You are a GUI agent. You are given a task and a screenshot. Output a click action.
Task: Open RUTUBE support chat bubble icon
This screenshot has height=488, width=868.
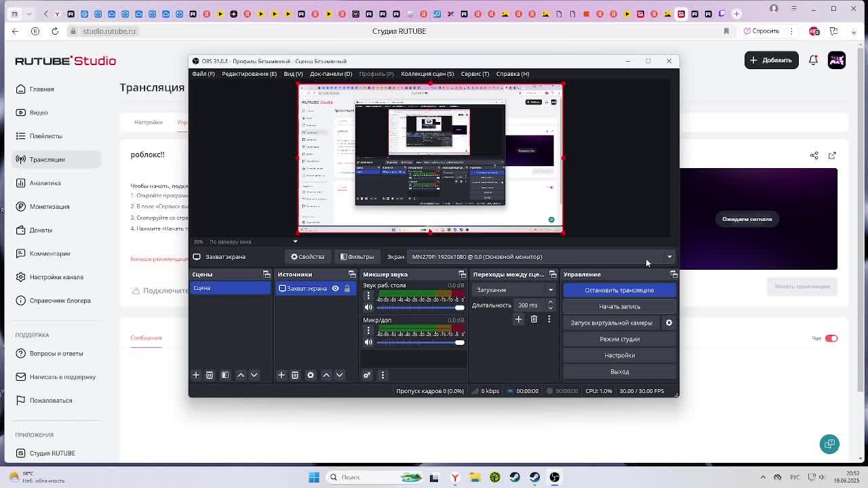pyautogui.click(x=829, y=444)
